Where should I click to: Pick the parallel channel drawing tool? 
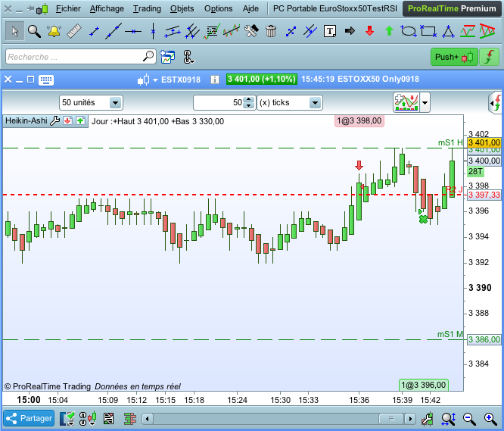tap(173, 31)
